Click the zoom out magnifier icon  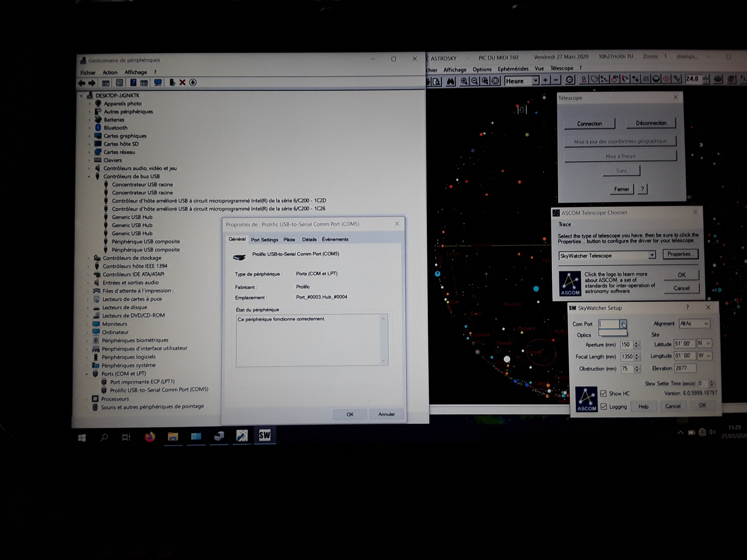click(x=474, y=81)
